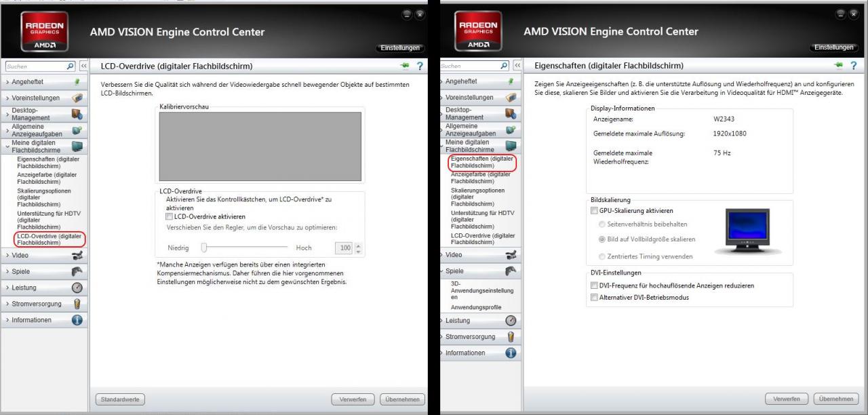
Task: Enable the LCD-Overdrive aktivieren checkbox
Action: click(170, 216)
